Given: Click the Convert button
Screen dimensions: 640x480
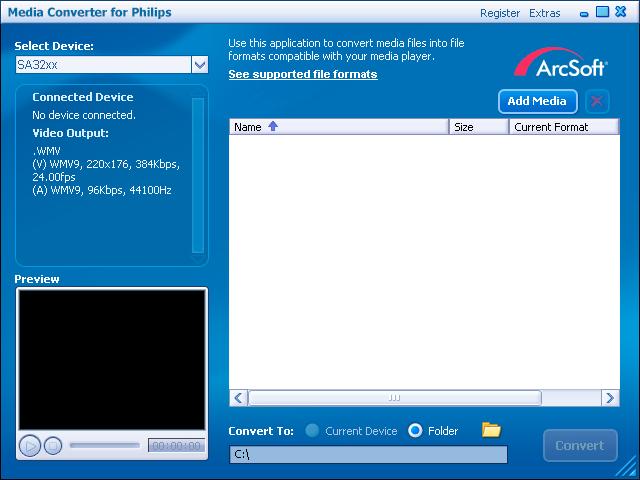Looking at the screenshot, I should pyautogui.click(x=580, y=445).
